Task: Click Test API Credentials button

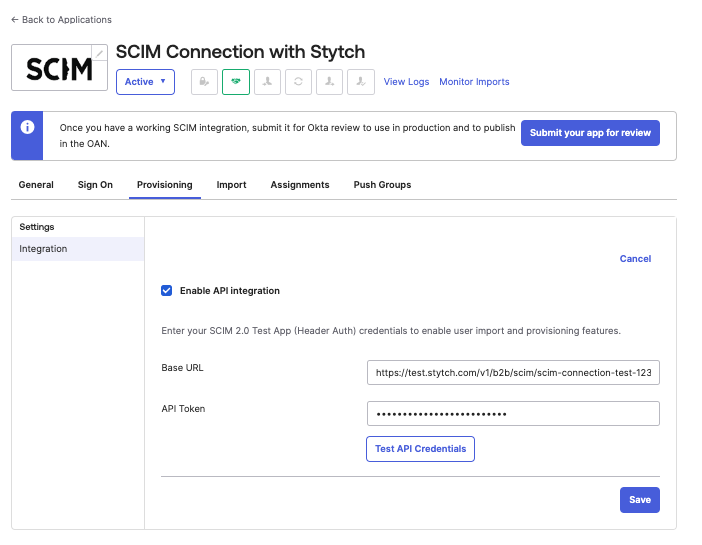Action: click(420, 449)
